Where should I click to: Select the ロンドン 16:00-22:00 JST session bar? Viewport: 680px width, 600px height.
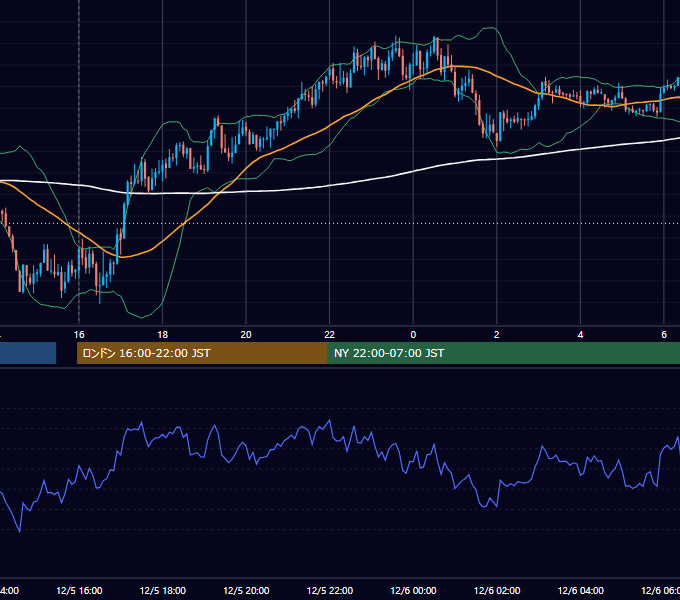(x=202, y=353)
